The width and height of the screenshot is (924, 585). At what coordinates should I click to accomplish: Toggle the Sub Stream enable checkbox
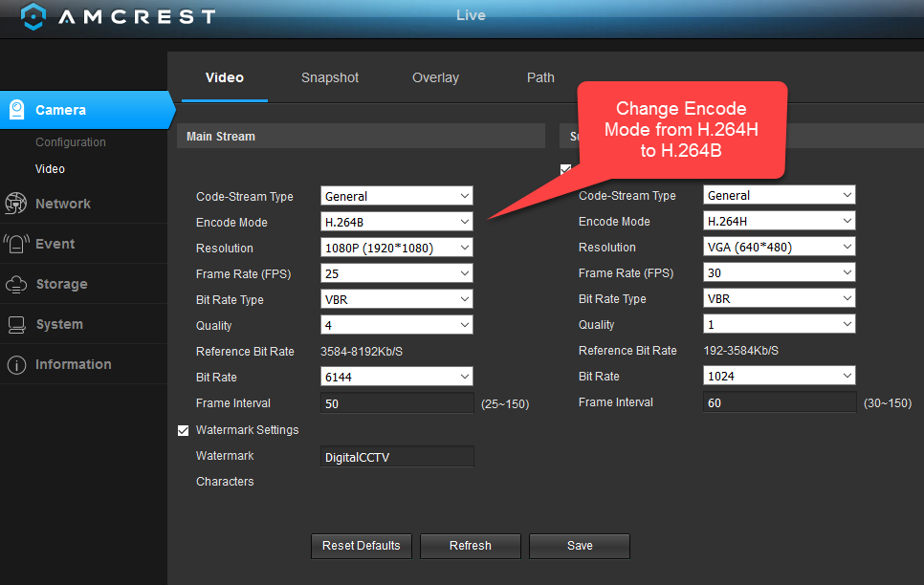coord(565,169)
